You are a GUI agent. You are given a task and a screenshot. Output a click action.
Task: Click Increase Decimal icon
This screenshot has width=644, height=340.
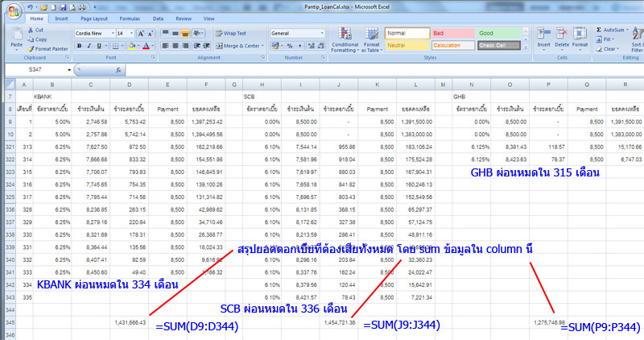click(x=311, y=46)
